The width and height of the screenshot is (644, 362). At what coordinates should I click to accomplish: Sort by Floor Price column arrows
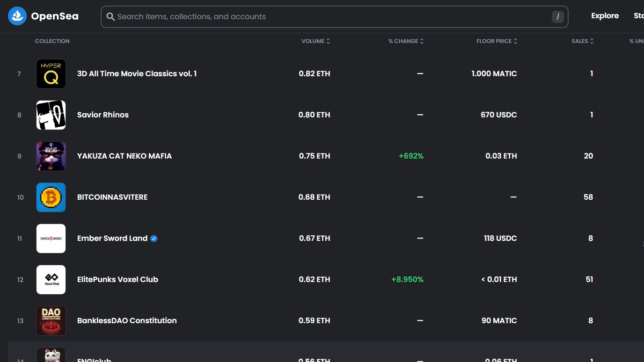click(x=515, y=41)
